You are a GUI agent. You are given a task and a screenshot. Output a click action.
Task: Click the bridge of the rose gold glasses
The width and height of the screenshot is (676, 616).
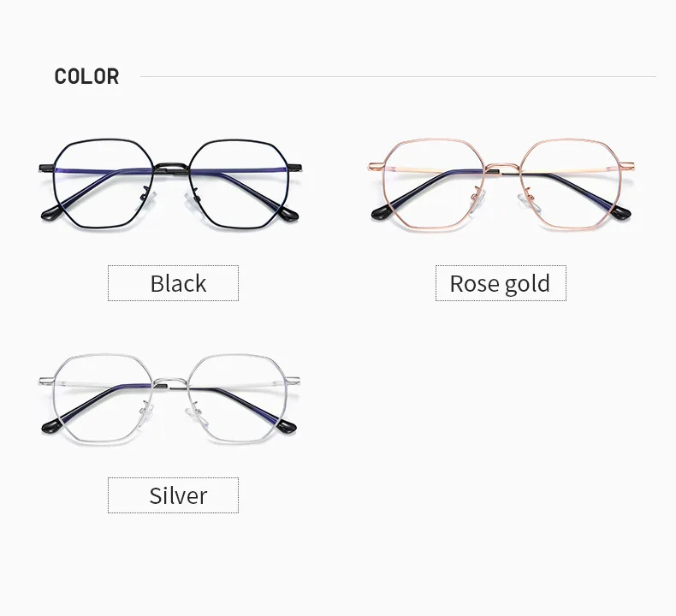coord(502,168)
